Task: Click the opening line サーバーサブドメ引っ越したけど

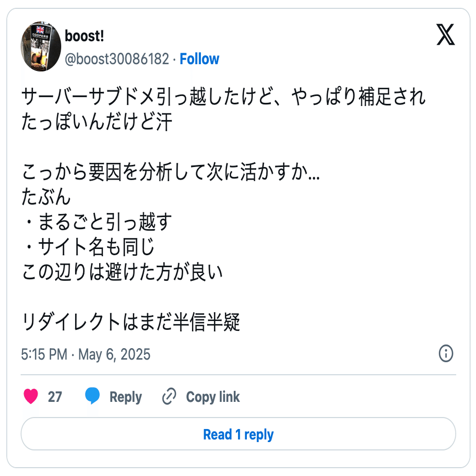Action: [x=148, y=97]
